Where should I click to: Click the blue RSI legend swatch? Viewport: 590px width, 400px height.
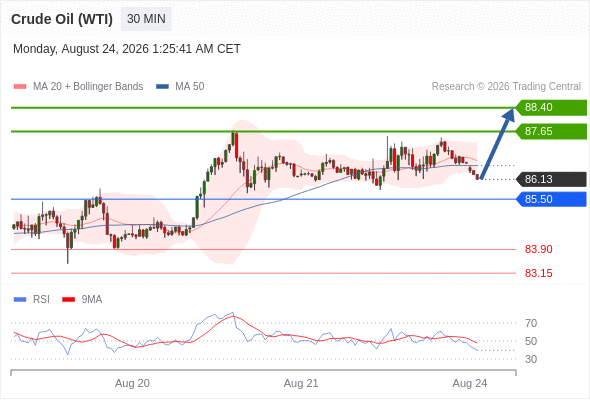coord(20,300)
